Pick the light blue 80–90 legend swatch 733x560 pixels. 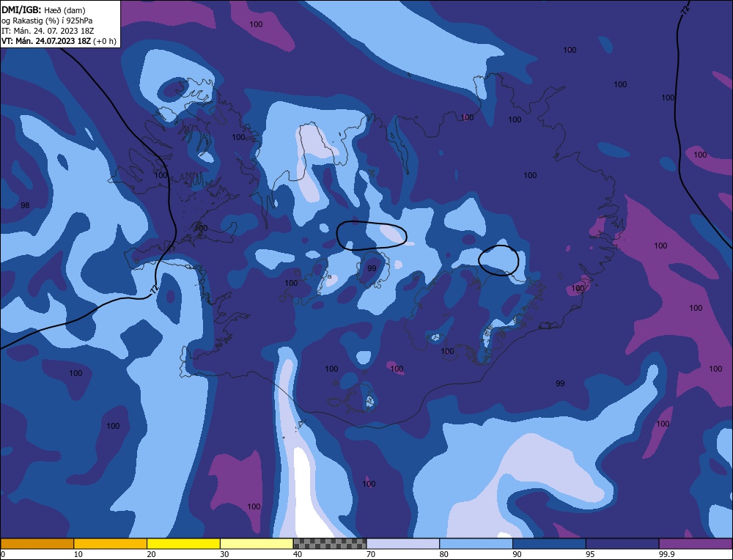(x=476, y=543)
